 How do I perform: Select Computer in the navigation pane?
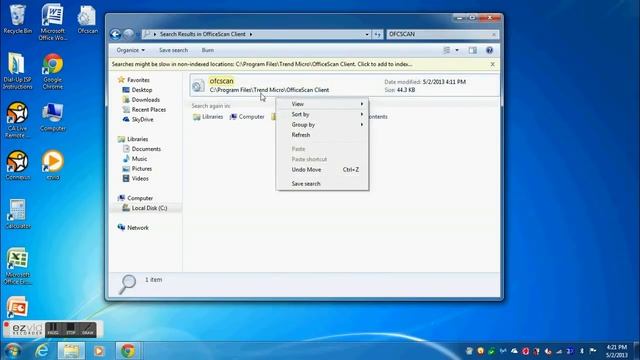pos(136,198)
